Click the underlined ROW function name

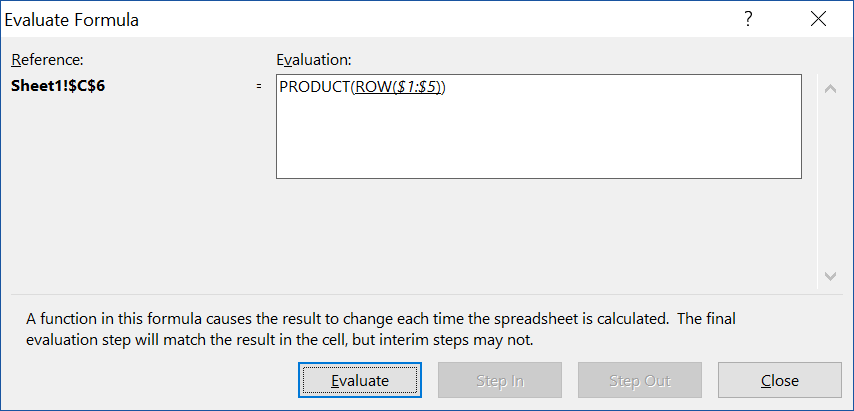pos(370,87)
